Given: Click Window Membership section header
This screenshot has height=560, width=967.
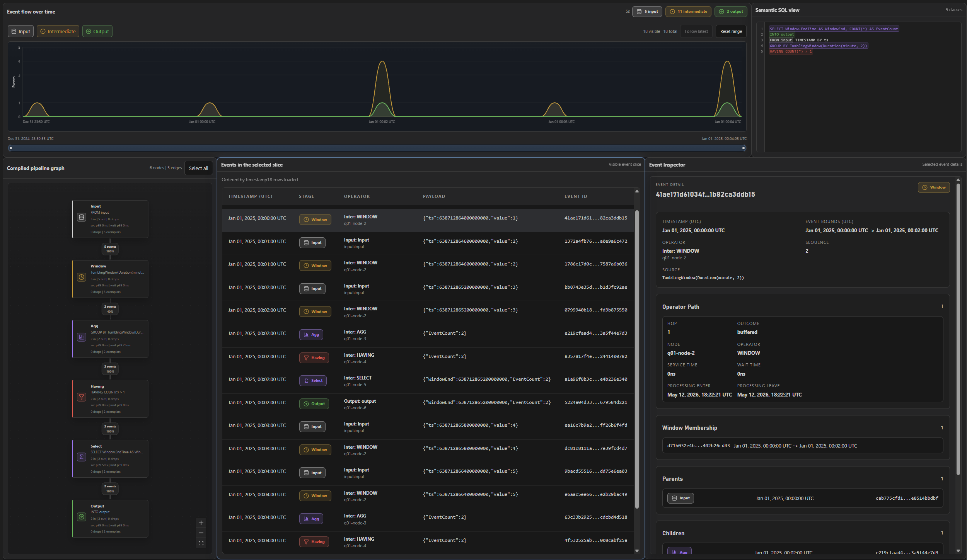Looking at the screenshot, I should pos(689,428).
